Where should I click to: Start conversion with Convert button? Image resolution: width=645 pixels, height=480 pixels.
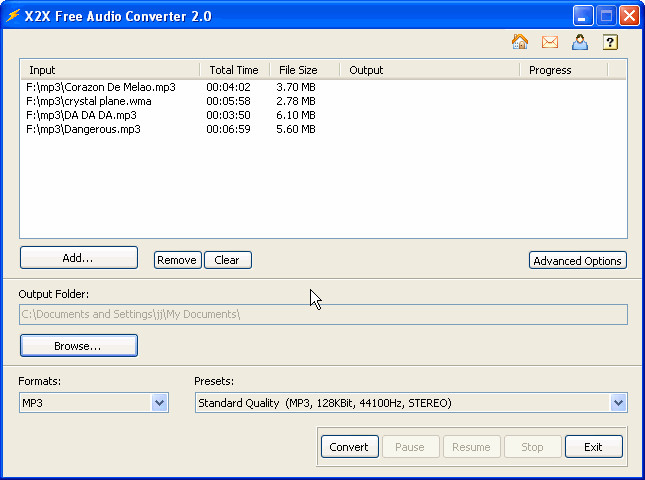coord(349,447)
